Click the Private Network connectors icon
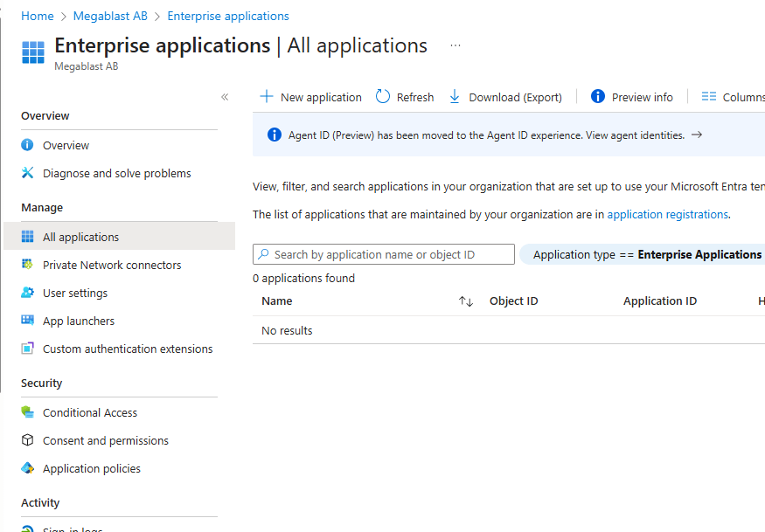Viewport: 765px width, 532px height. click(x=27, y=265)
